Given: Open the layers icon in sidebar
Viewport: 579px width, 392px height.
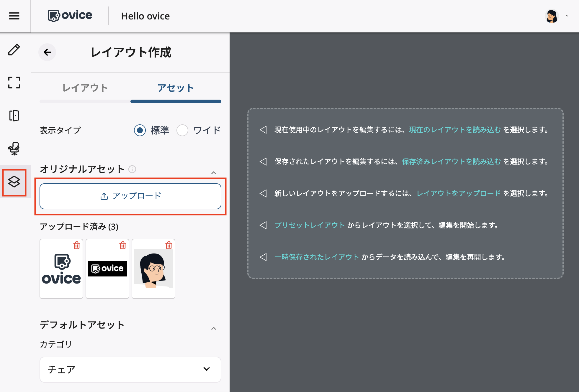Looking at the screenshot, I should click(x=14, y=182).
